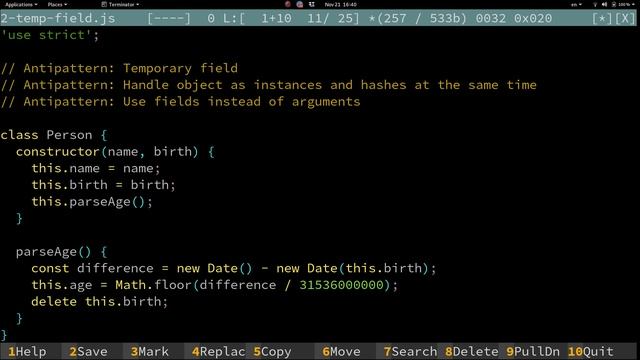
Task: Click the 'constructor(name, birth) {' line
Action: coord(115,152)
